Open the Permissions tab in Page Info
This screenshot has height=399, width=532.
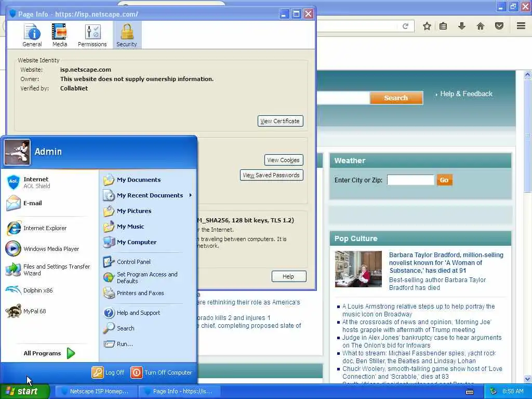pyautogui.click(x=92, y=35)
